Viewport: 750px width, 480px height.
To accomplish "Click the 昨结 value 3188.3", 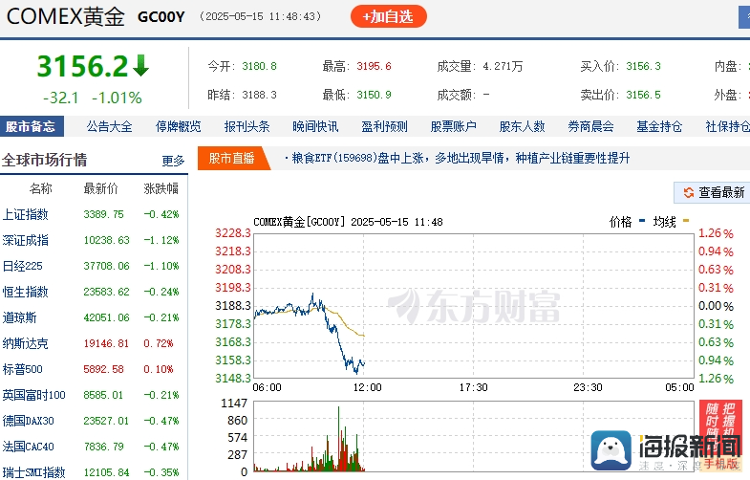I will [x=259, y=95].
